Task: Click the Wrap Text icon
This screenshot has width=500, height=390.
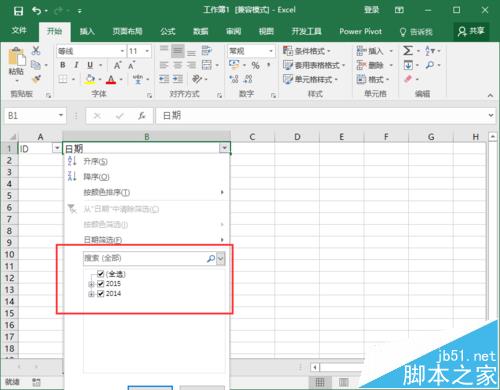Action: 206,51
